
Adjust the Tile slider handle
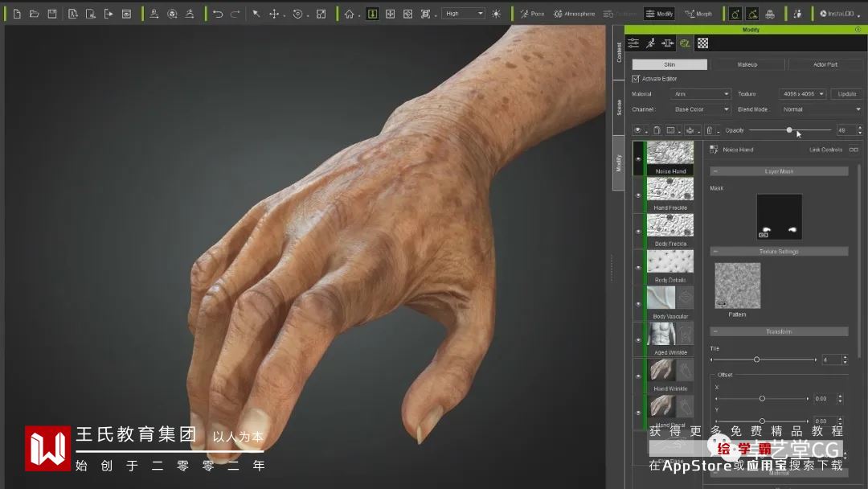click(757, 360)
